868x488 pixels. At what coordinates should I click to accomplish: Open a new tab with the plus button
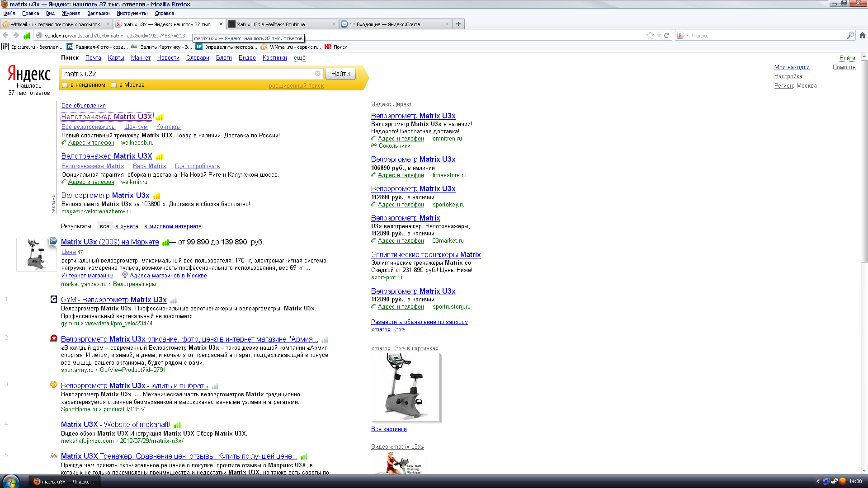(458, 24)
